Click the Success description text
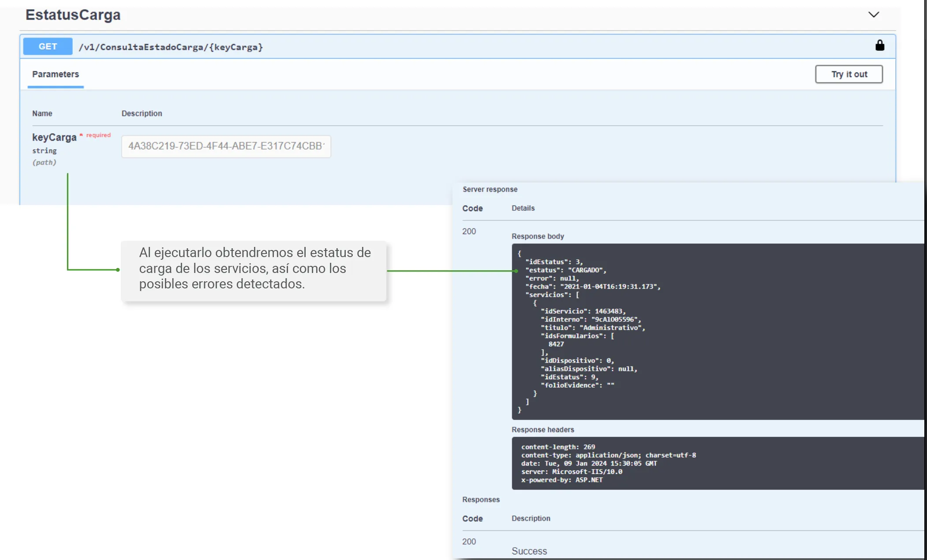 pyautogui.click(x=529, y=551)
